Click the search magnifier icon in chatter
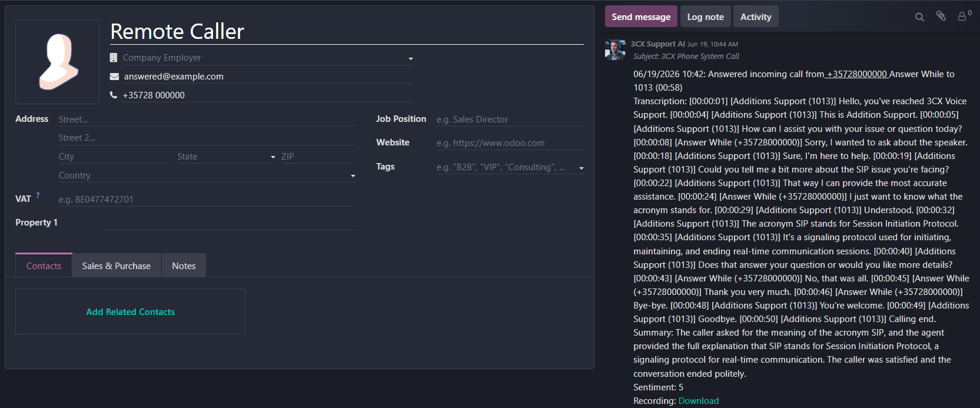This screenshot has height=408, width=980. (x=919, y=17)
